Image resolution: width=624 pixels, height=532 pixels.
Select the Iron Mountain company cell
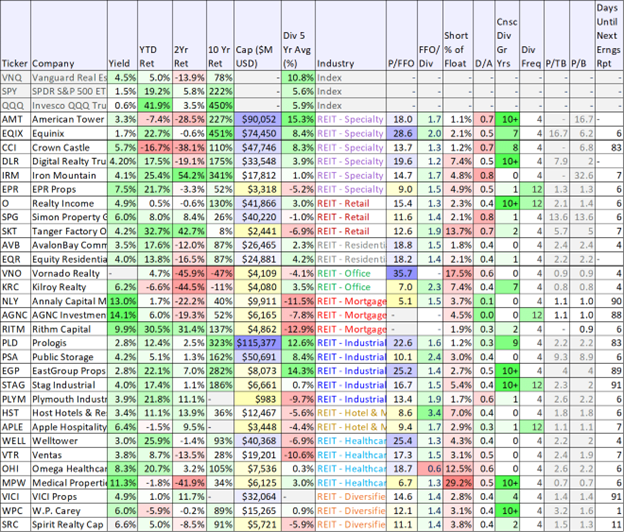(x=69, y=175)
